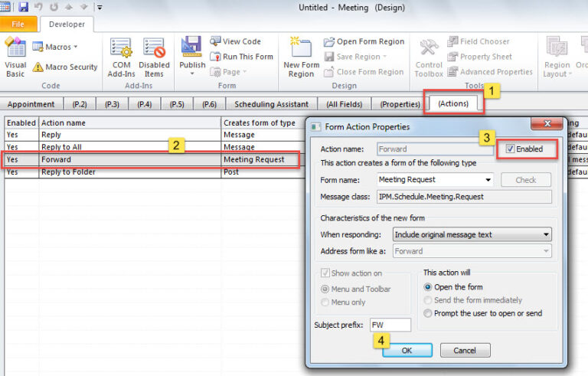Switch to the (P.6) page tab
588x376 pixels.
pyautogui.click(x=209, y=104)
